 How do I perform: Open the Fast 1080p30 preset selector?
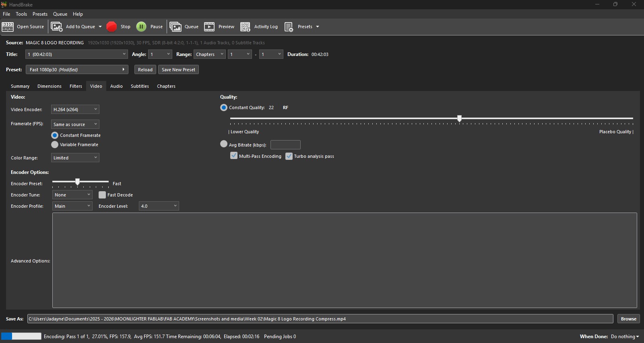pos(77,70)
